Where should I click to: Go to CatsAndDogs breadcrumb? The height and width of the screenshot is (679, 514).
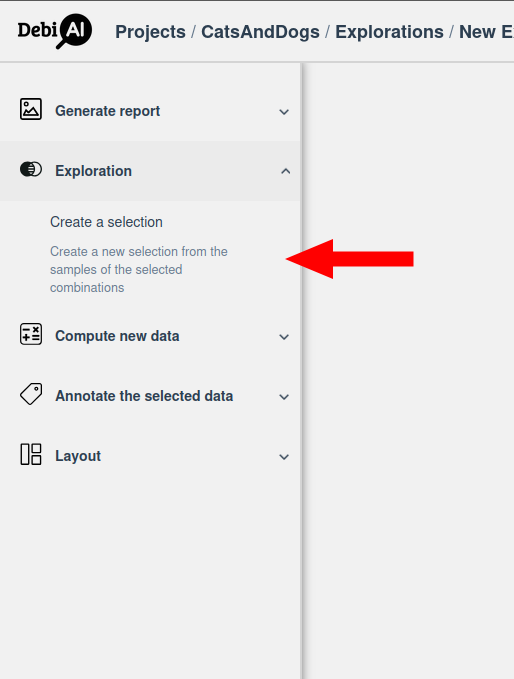[x=260, y=32]
